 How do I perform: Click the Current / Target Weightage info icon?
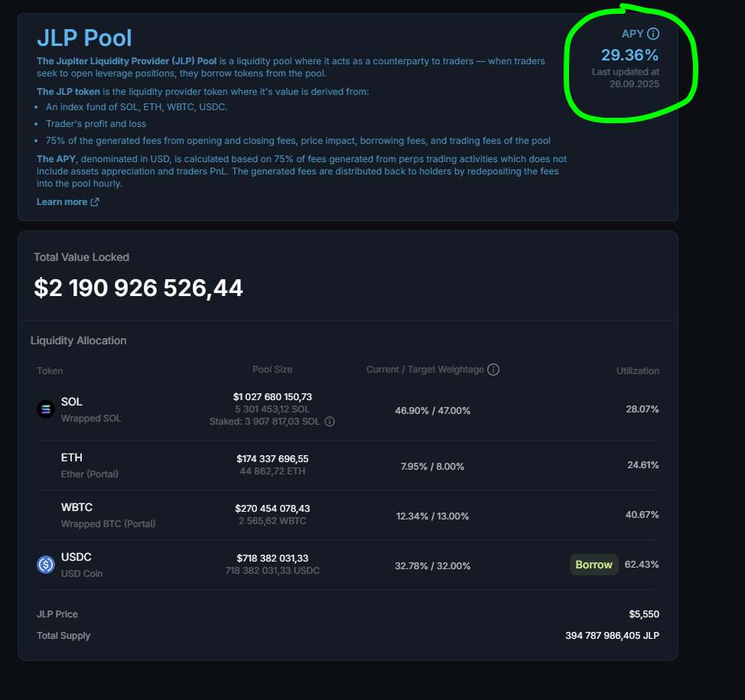click(493, 370)
